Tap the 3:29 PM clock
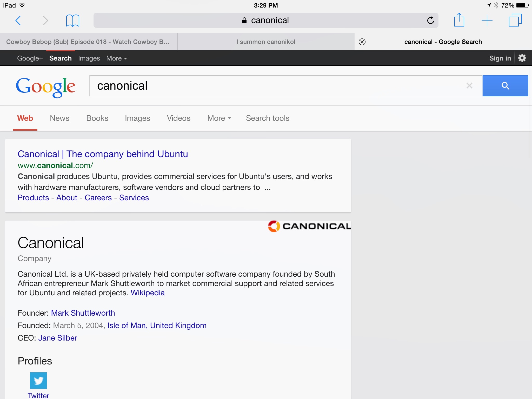This screenshot has height=399, width=532. click(266, 5)
